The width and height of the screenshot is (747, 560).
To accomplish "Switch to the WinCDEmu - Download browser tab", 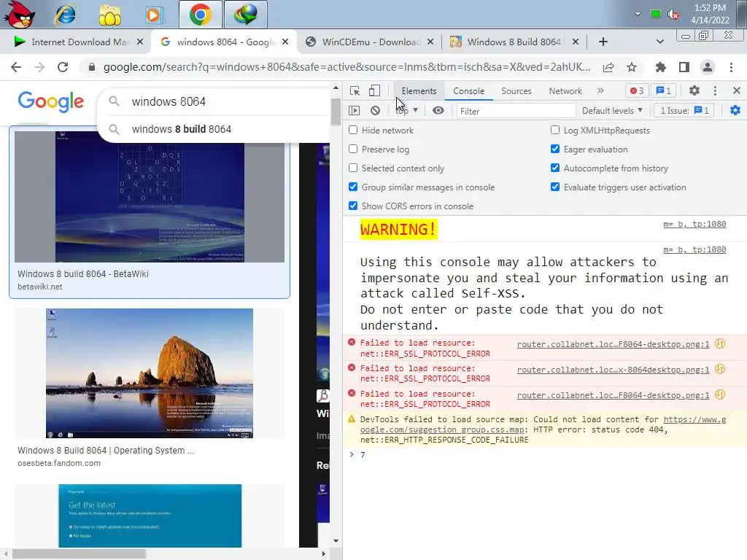I will [369, 42].
